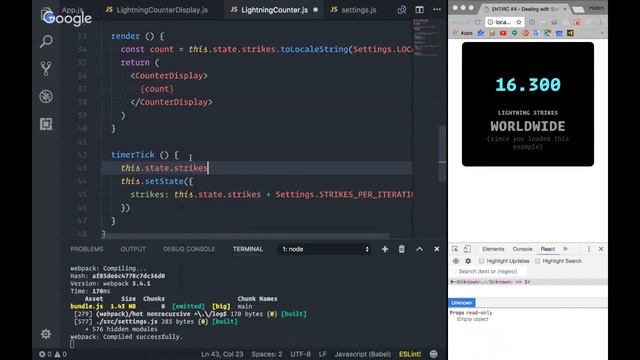Viewport: 640px width, 360px height.
Task: Open the Manage gear in activity bar
Action: pos(46,334)
